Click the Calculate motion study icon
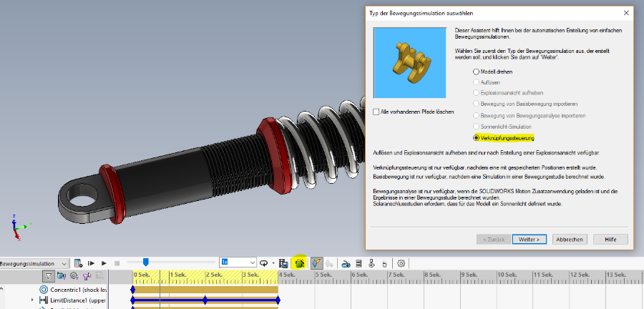This screenshot has width=644, height=309. [79, 263]
